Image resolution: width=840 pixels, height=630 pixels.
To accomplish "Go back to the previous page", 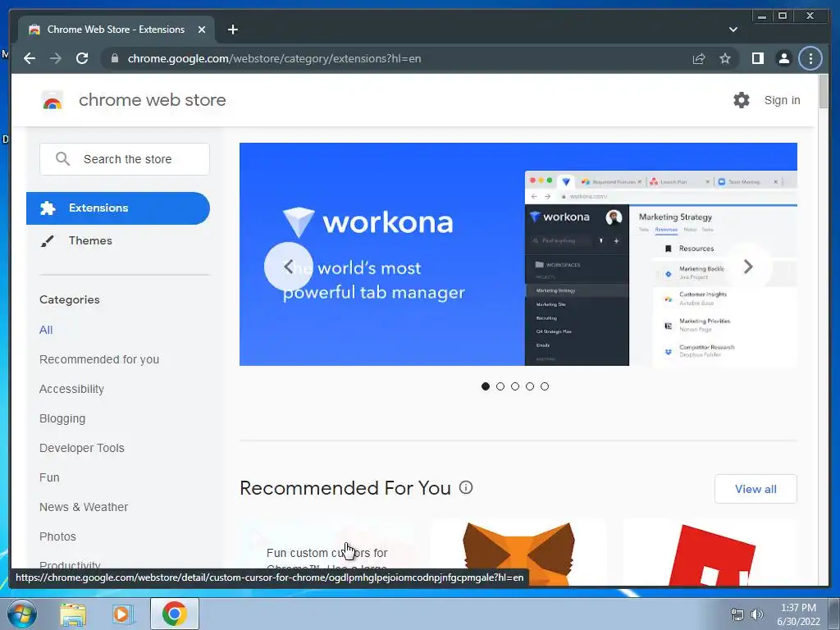I will coord(30,58).
